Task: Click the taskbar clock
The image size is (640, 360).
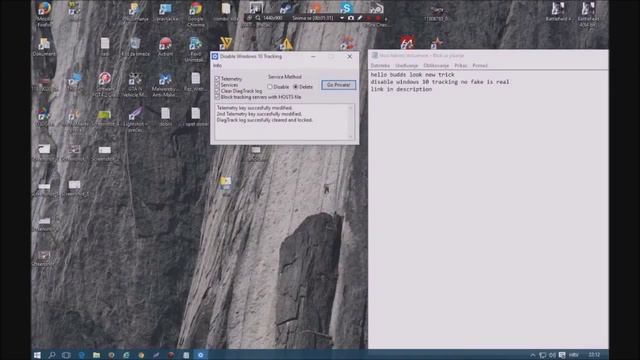Action: pyautogui.click(x=594, y=355)
